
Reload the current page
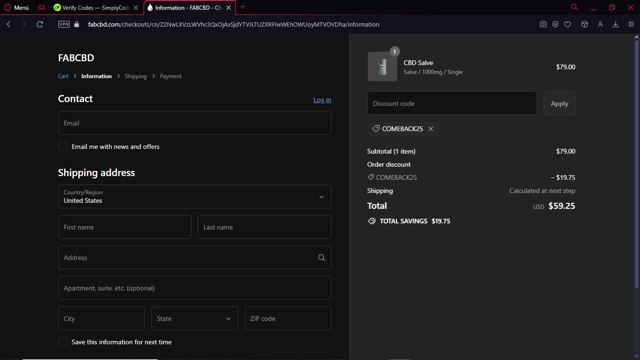[40, 24]
